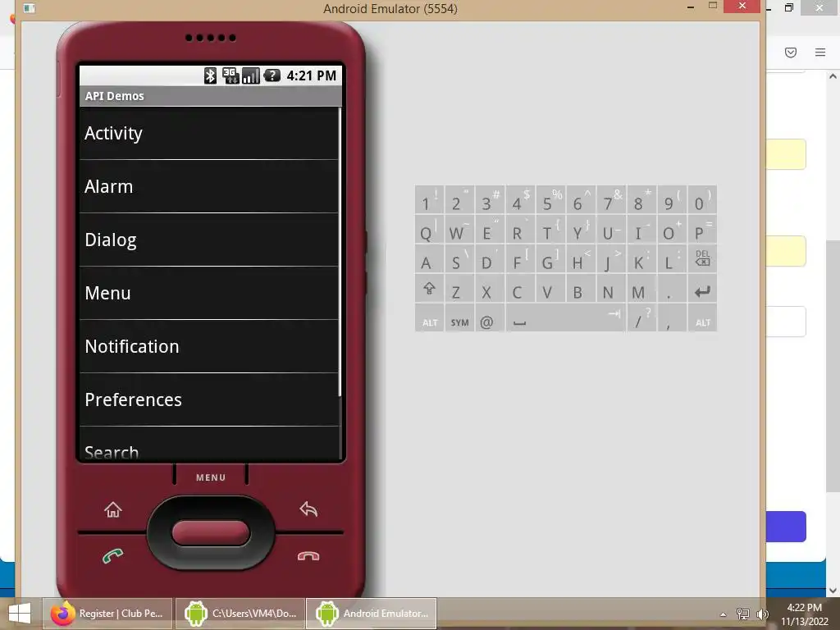The width and height of the screenshot is (840, 630).
Task: Open Preferences in the API Demos list
Action: (x=209, y=399)
